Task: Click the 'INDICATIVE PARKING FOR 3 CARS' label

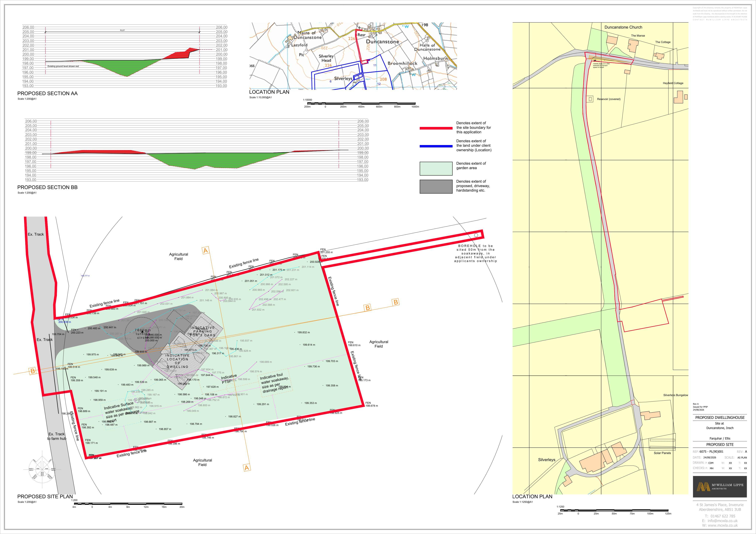Action: click(x=203, y=332)
